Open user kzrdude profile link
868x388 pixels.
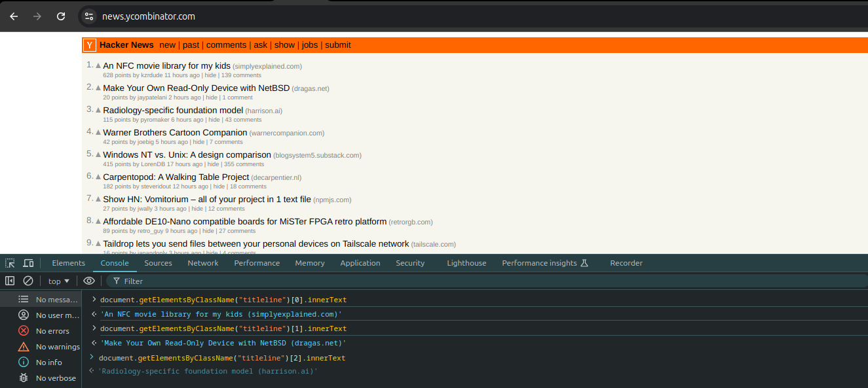click(x=151, y=75)
